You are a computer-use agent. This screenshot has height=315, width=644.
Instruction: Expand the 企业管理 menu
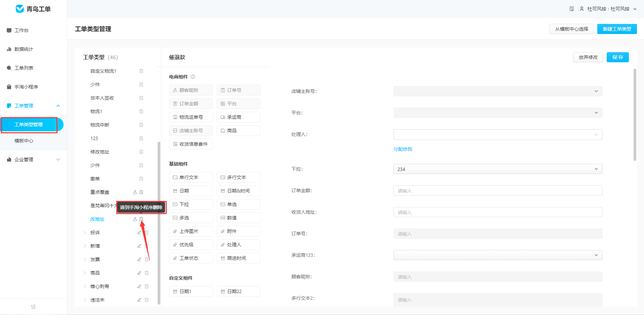(x=34, y=160)
